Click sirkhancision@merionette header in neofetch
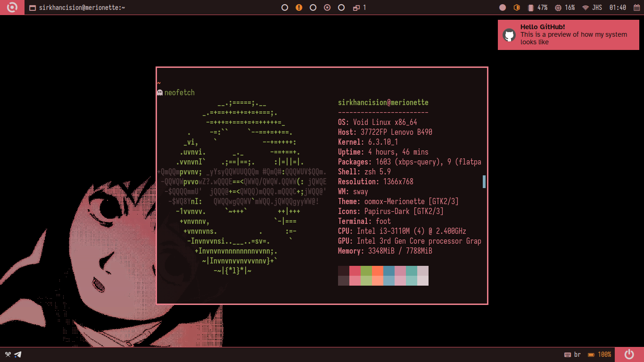Viewport: 644px width, 362px height. click(383, 103)
